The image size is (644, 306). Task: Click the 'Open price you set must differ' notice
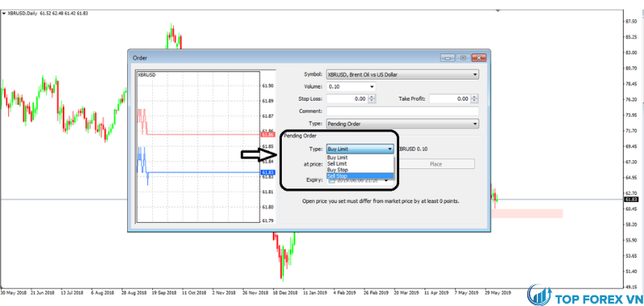pyautogui.click(x=381, y=201)
